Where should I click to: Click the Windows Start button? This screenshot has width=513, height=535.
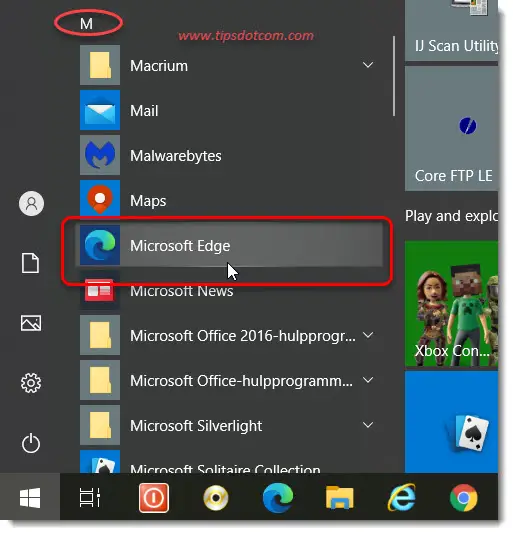[x=30, y=498]
